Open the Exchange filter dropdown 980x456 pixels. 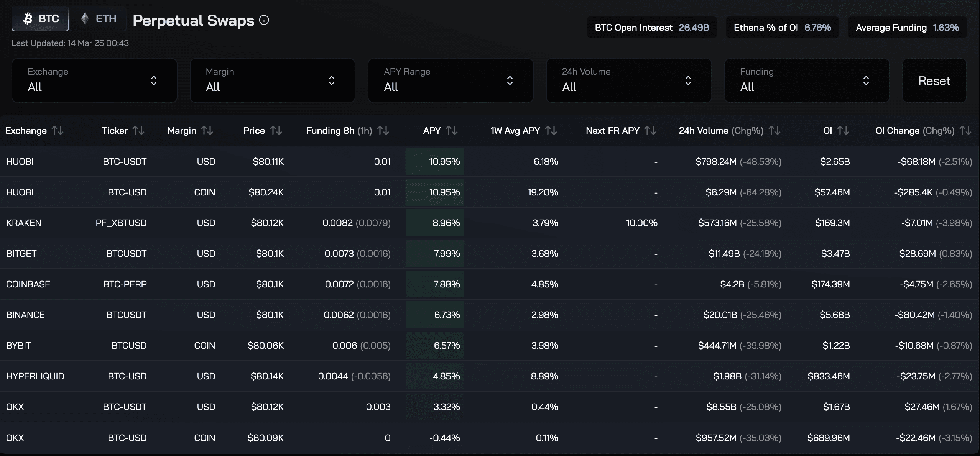coord(94,80)
